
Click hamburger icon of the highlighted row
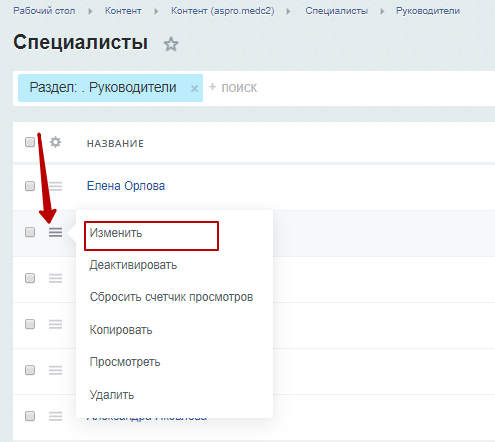[55, 232]
